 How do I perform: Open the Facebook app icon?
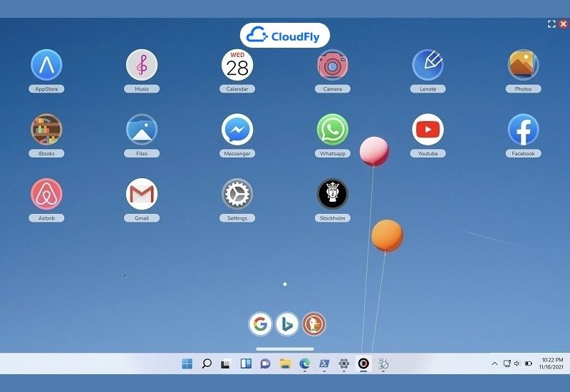(x=523, y=130)
